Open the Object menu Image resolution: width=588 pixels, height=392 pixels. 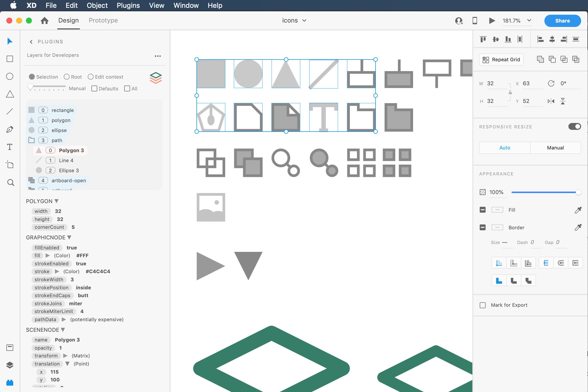pos(97,5)
